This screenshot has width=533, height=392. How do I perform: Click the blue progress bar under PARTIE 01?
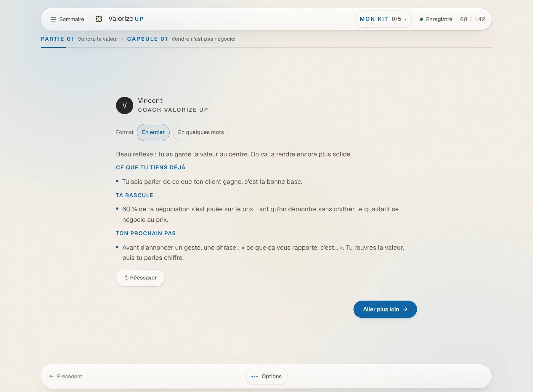tap(53, 47)
